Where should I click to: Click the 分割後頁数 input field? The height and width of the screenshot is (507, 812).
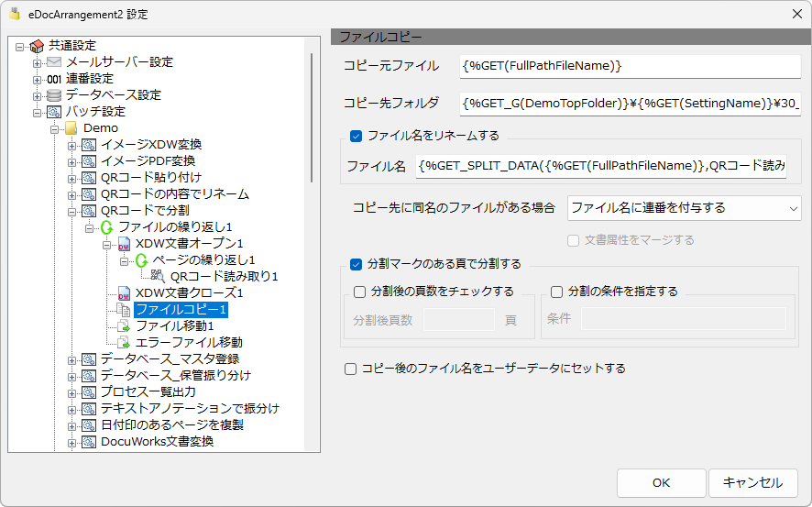(x=459, y=320)
